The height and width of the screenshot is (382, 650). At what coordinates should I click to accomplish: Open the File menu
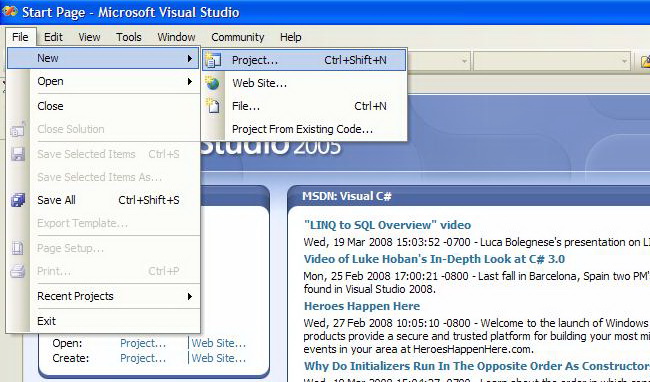20,37
